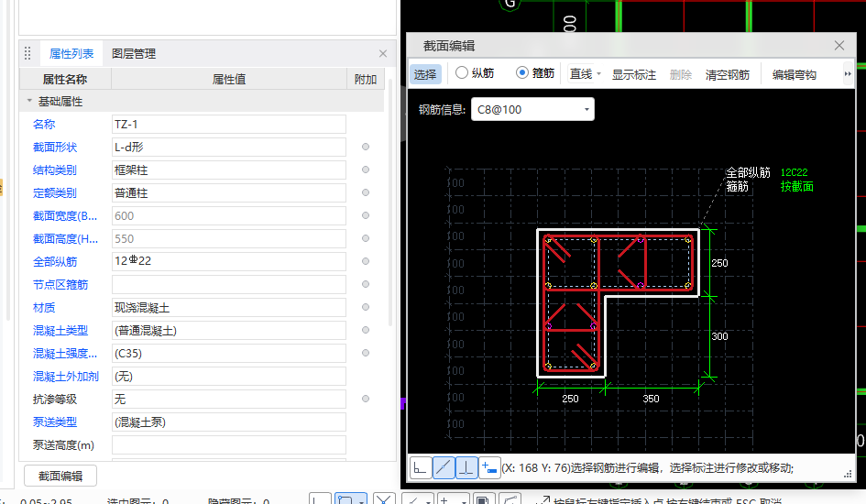Collapse the 基础属性 group
The image size is (866, 504).
[29, 101]
